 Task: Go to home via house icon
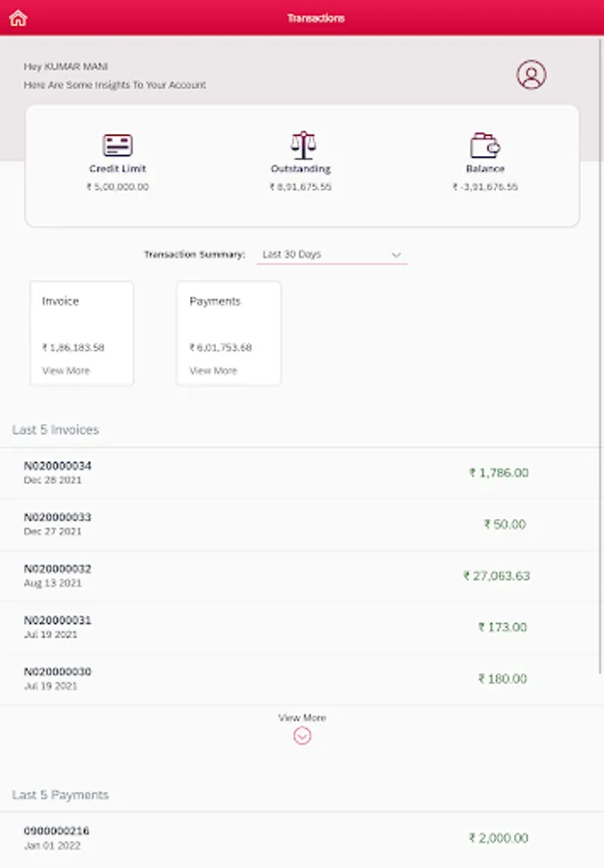[17, 17]
